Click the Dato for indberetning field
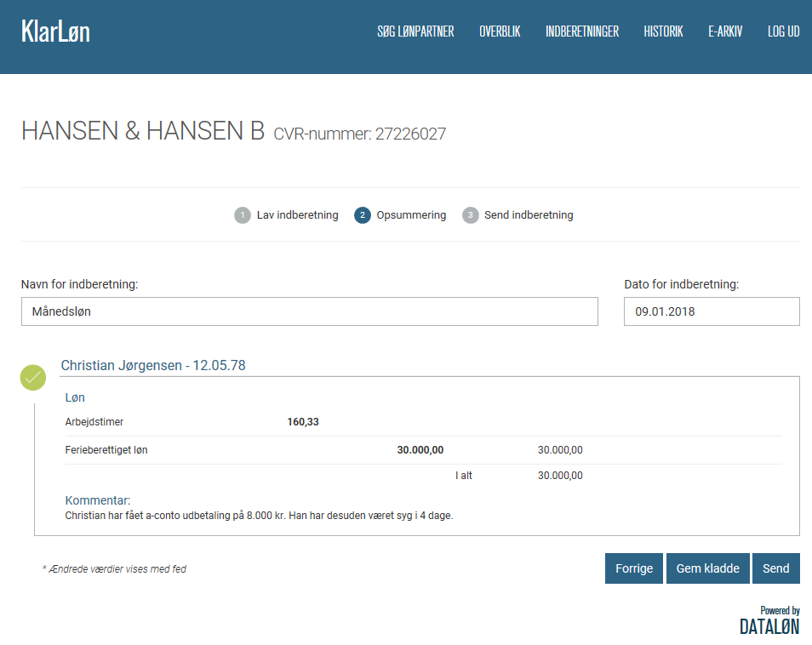 [x=712, y=311]
